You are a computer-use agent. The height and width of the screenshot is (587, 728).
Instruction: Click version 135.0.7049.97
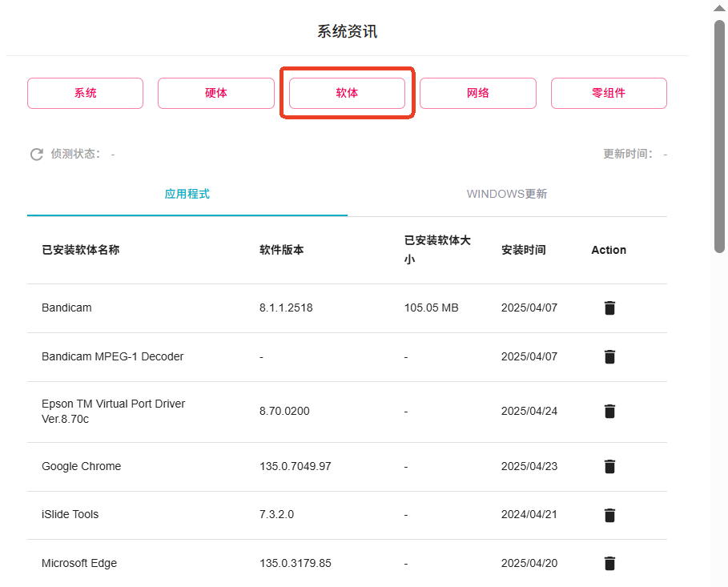tap(296, 466)
